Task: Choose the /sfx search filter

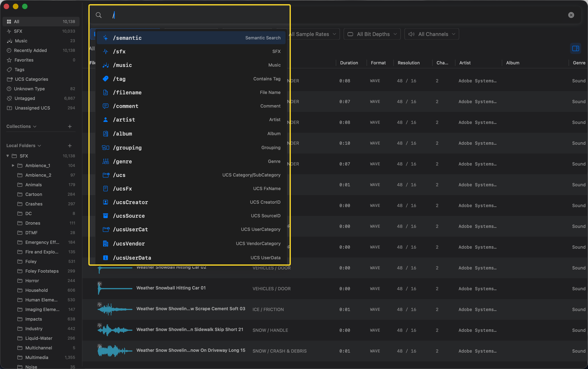Action: pyautogui.click(x=191, y=52)
